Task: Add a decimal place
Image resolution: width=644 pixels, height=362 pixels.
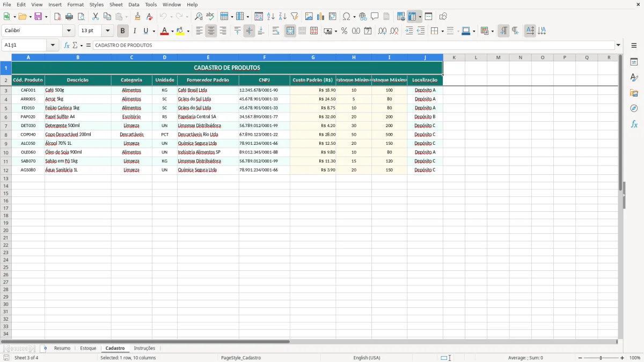Action: pyautogui.click(x=382, y=31)
